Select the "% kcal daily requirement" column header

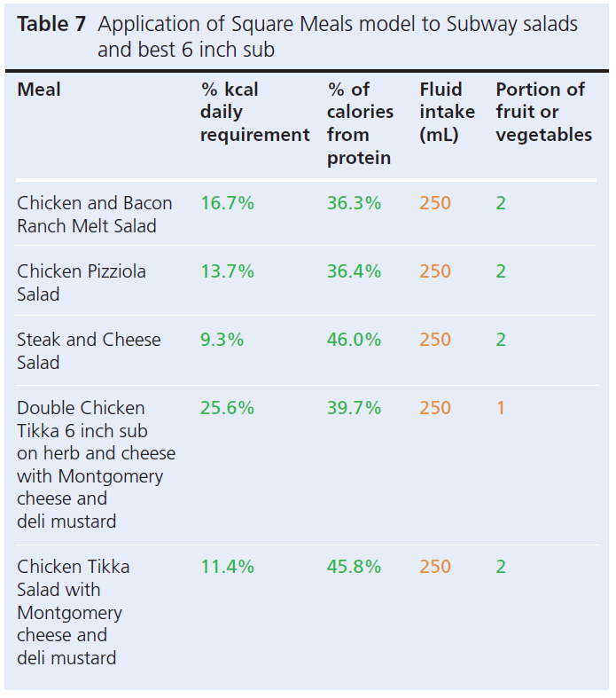point(254,113)
